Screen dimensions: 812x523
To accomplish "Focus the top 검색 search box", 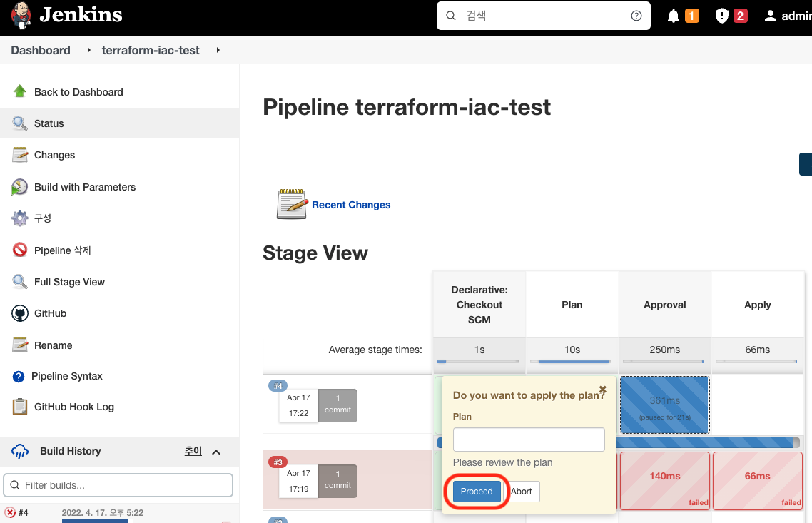I will 543,16.
